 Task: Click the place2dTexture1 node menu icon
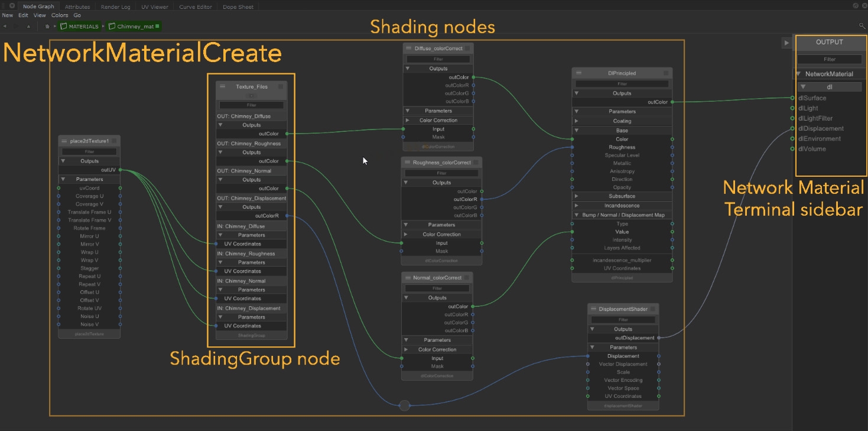tap(64, 141)
